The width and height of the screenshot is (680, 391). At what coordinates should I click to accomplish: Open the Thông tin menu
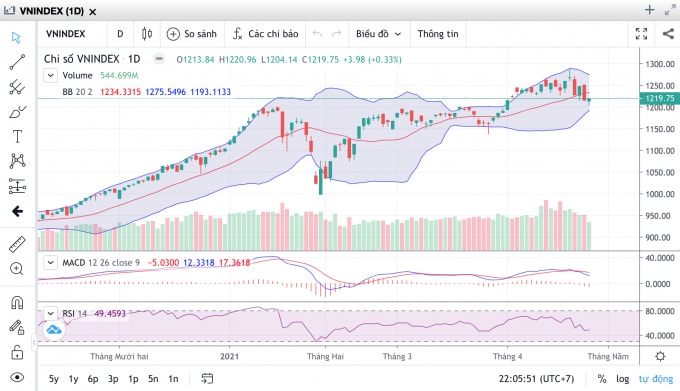pyautogui.click(x=438, y=34)
